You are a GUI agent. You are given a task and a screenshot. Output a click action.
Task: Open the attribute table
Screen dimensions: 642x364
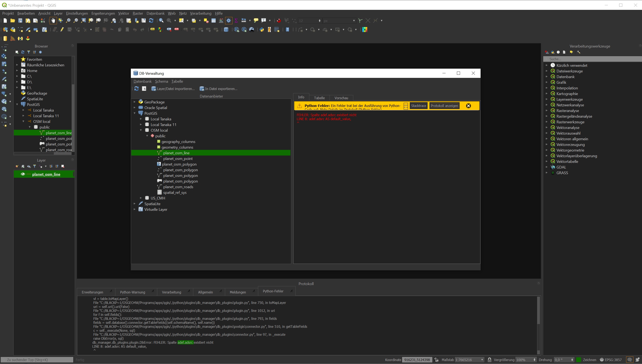click(x=214, y=21)
